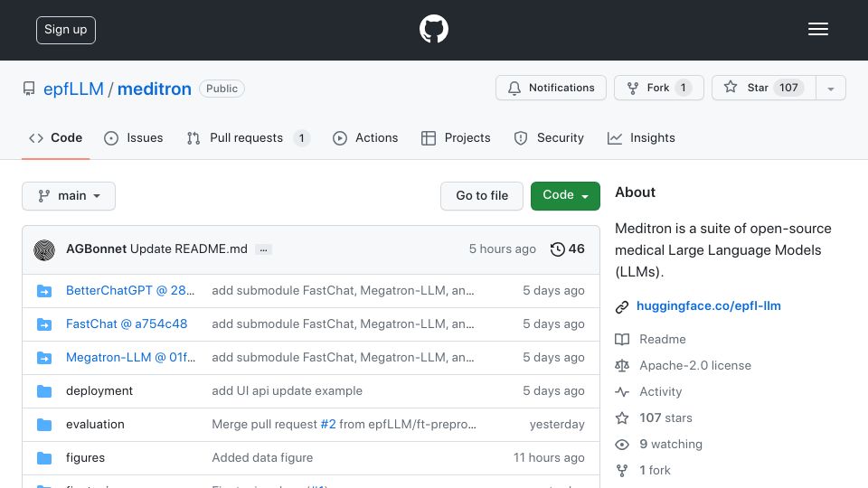This screenshot has height=488, width=868.
Task: Click the repository book icon beside epfLLM
Action: pos(29,89)
